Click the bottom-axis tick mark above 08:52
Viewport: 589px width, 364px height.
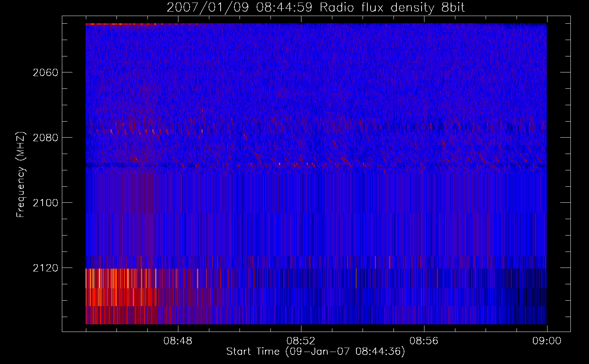point(301,329)
